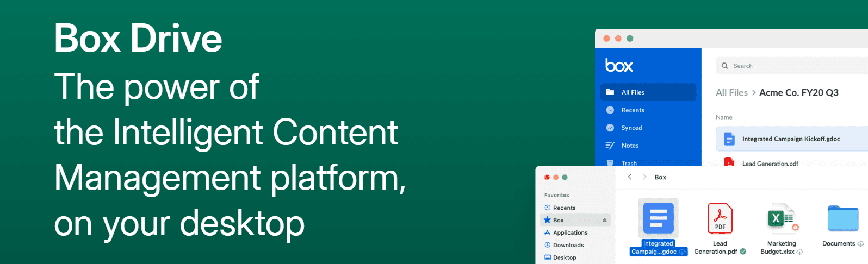Close the Finder window with the red button
Screen dimensions: 868x264
[x=547, y=177]
